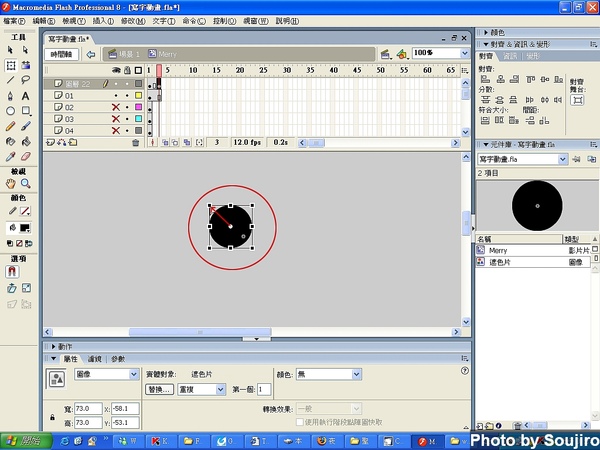Select the Zoom magnifier tool

(x=26, y=184)
